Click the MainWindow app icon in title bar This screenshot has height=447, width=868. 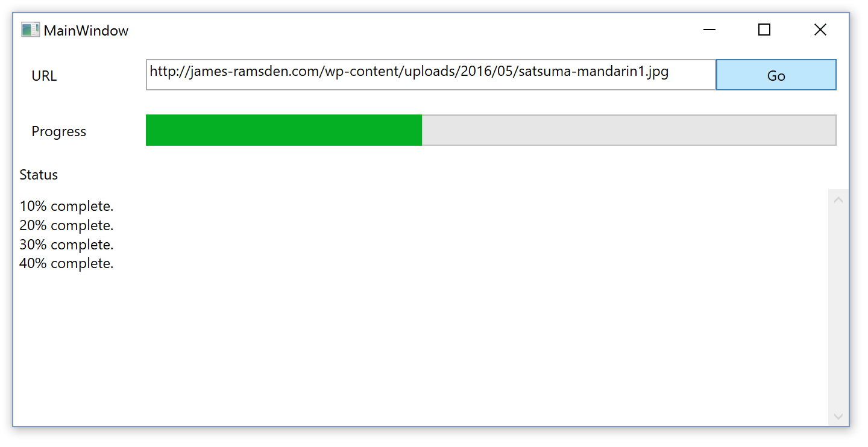pos(30,30)
